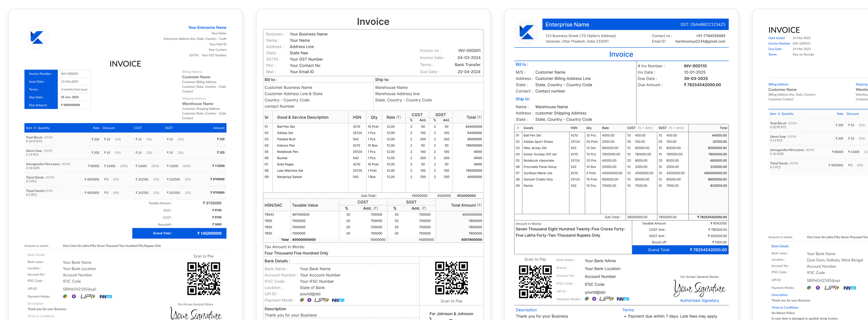Click the 'harshvaniya2234@gmail.com' email
Screen dimensions: 868x320
pyautogui.click(x=700, y=41)
